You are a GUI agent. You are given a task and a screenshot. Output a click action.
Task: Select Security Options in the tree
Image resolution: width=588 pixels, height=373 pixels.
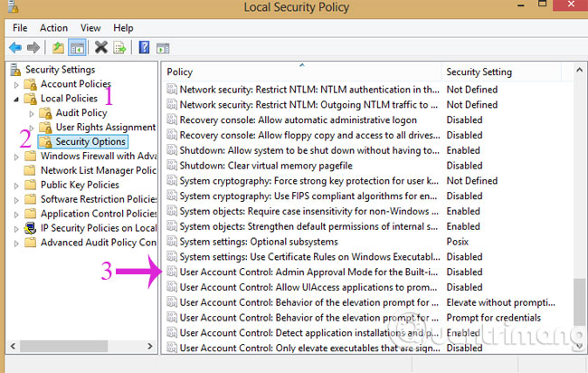click(90, 141)
